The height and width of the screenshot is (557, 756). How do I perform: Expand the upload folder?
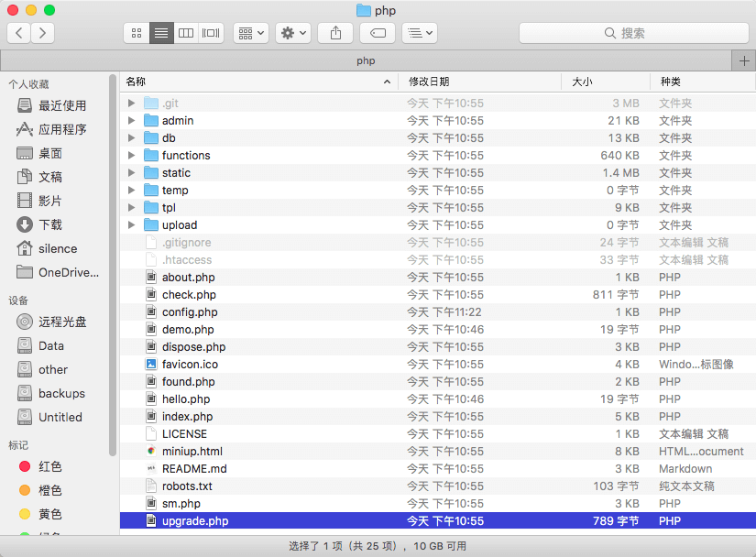[x=132, y=225]
